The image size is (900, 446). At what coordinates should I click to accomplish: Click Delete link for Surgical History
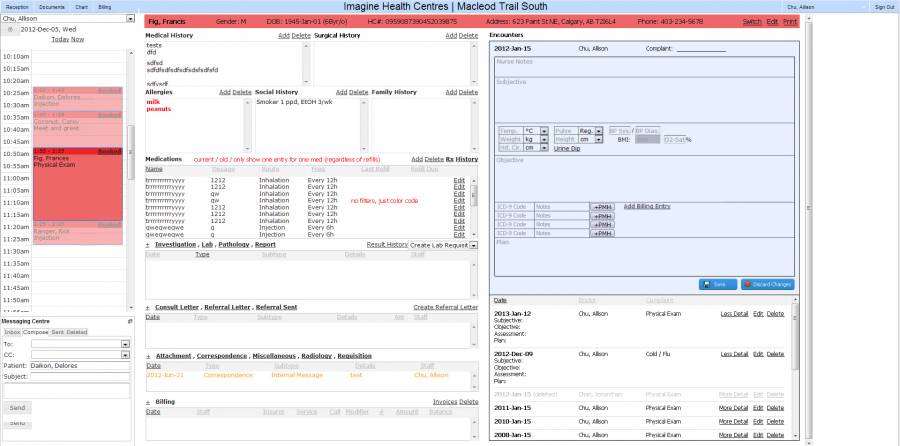click(468, 36)
